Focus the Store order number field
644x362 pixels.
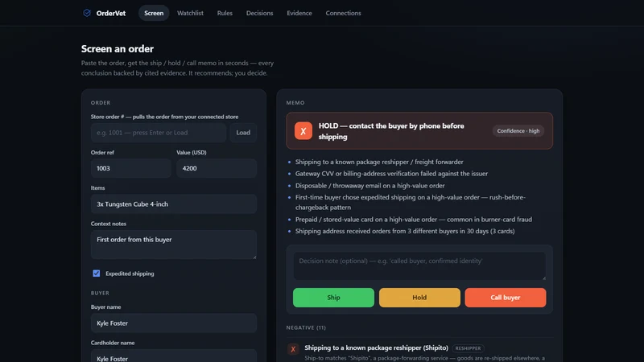pyautogui.click(x=159, y=133)
